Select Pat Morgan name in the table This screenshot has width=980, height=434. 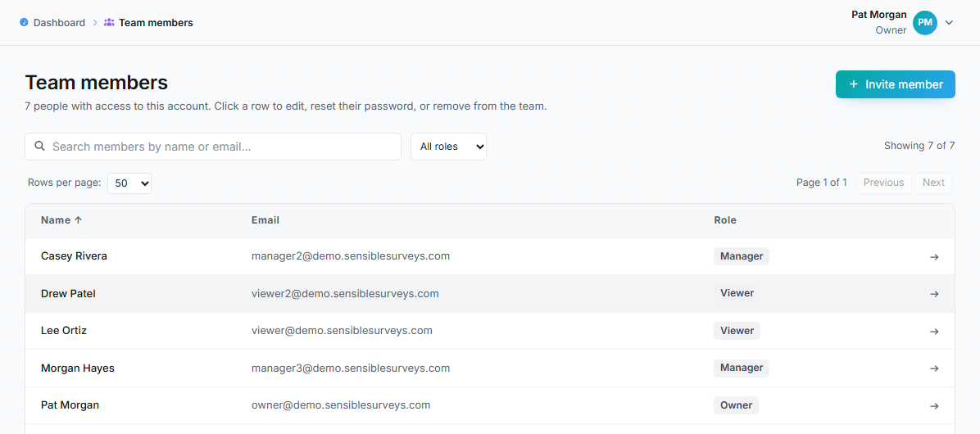point(70,405)
